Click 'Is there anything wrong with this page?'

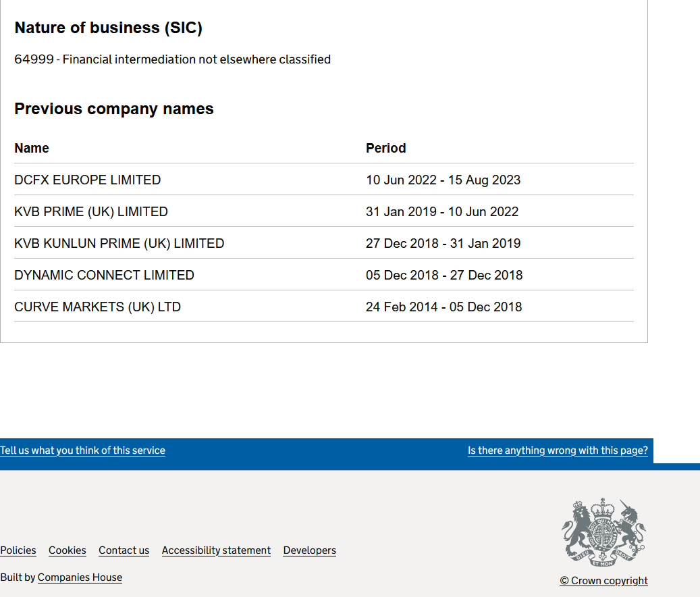pyautogui.click(x=558, y=450)
